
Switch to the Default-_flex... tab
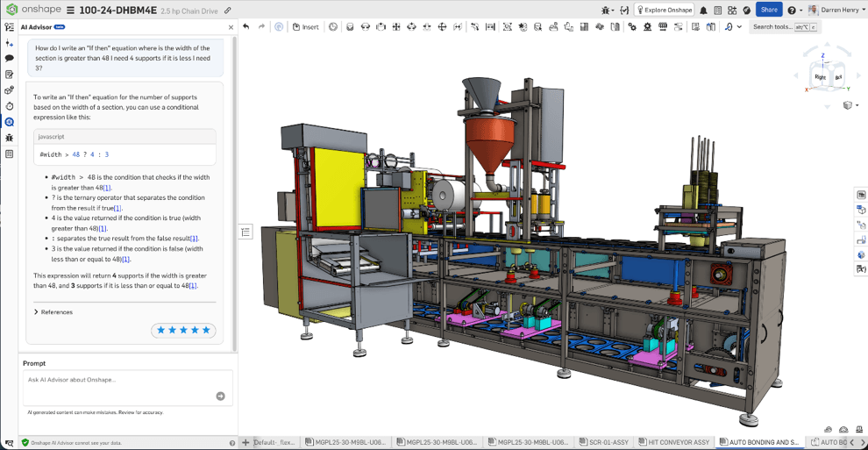(x=276, y=442)
